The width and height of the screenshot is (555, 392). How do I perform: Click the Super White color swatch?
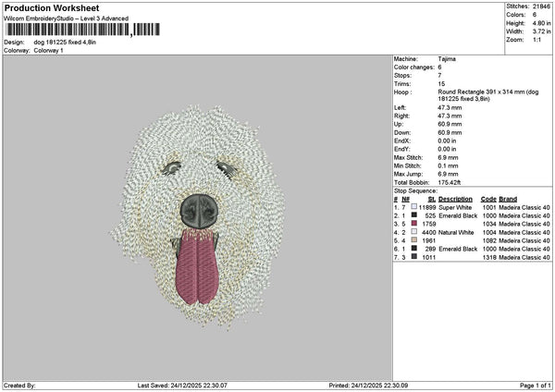[414, 206]
